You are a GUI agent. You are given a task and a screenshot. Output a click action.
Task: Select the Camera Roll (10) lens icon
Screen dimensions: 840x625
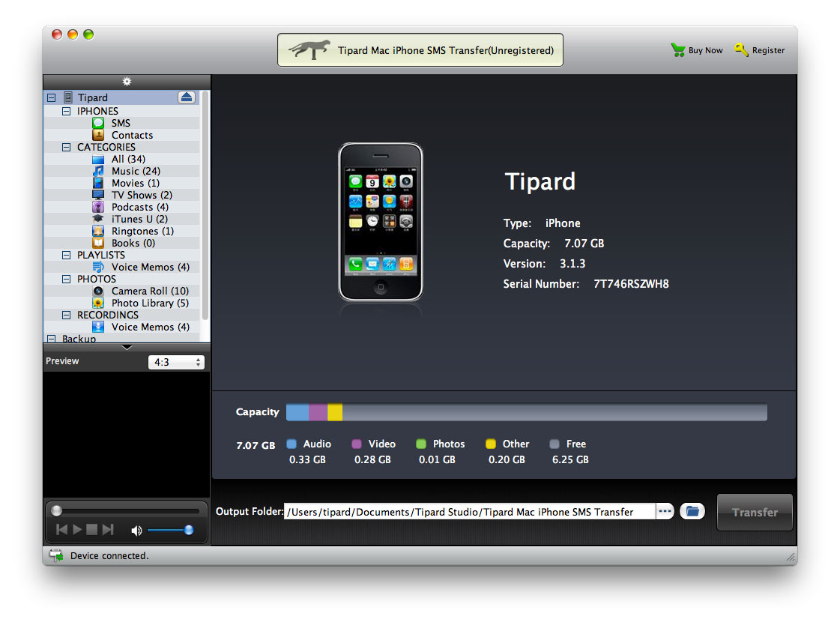[x=98, y=291]
